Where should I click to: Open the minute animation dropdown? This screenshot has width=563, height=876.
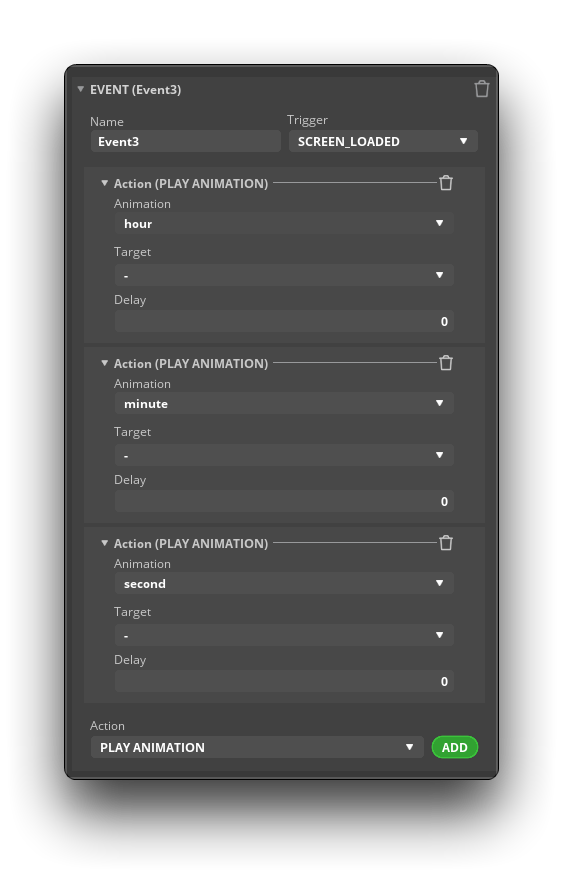pos(284,403)
